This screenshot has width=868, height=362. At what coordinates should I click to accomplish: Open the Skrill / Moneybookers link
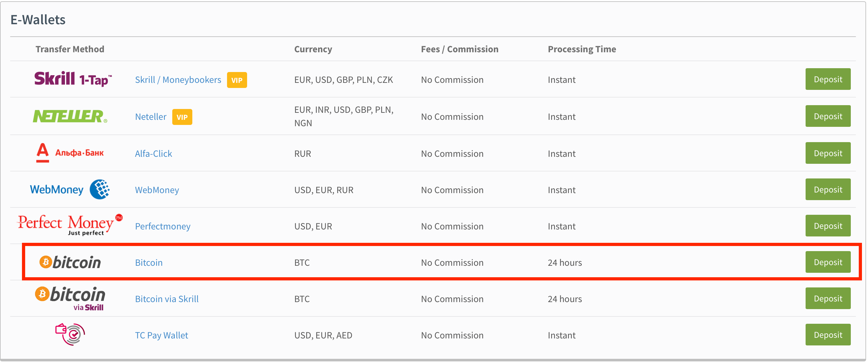178,80
